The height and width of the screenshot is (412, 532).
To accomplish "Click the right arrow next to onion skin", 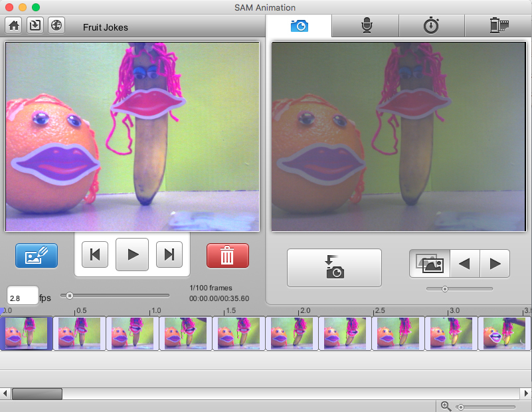I will (495, 264).
